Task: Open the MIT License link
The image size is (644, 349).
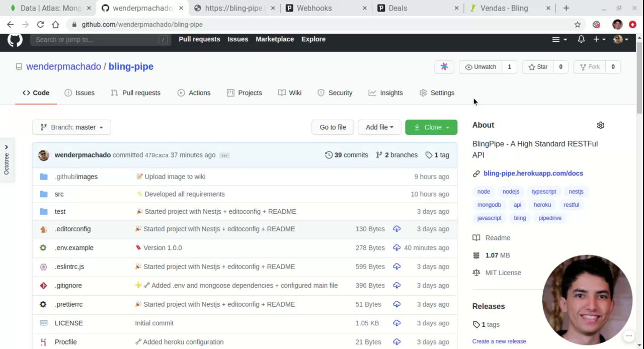Action: pos(503,273)
